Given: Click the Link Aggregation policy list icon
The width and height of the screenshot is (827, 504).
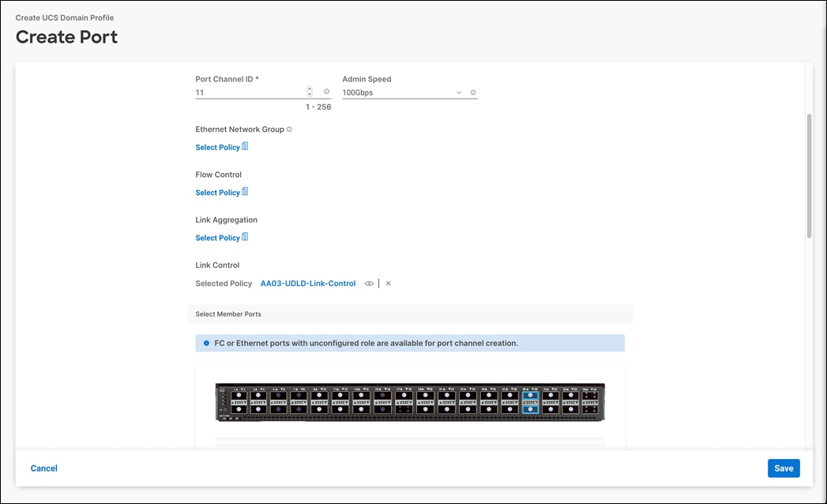Looking at the screenshot, I should (245, 238).
